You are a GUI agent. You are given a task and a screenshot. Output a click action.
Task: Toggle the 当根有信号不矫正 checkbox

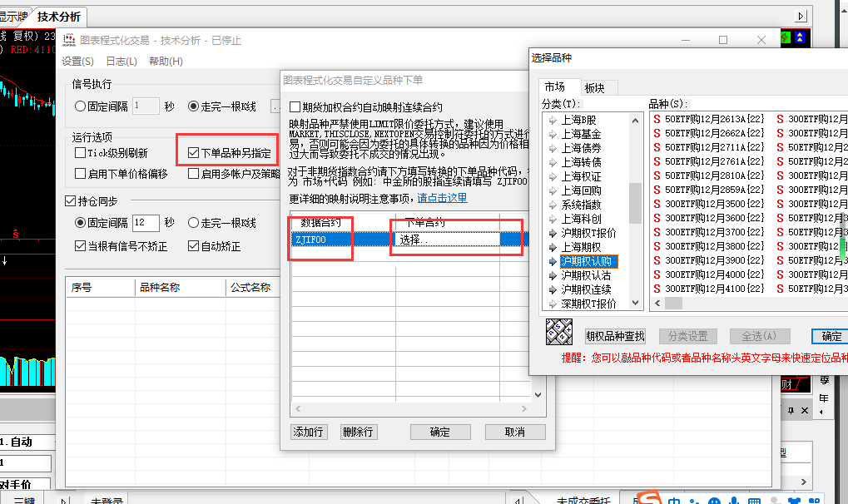click(80, 246)
